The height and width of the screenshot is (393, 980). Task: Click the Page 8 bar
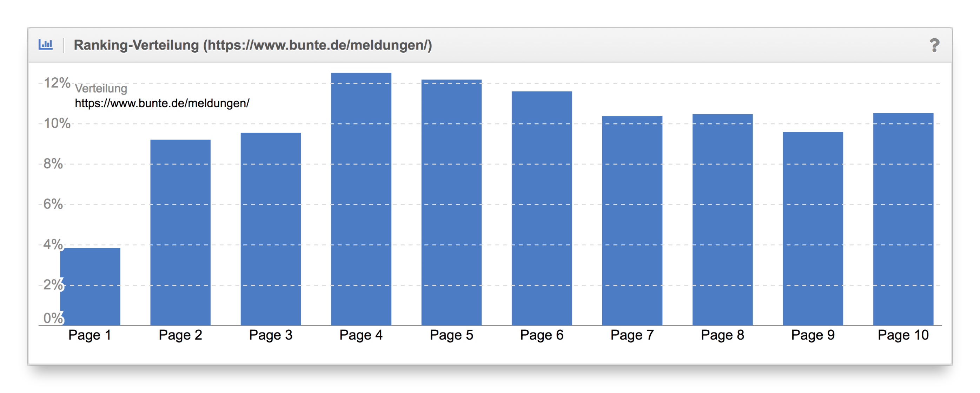(722, 220)
